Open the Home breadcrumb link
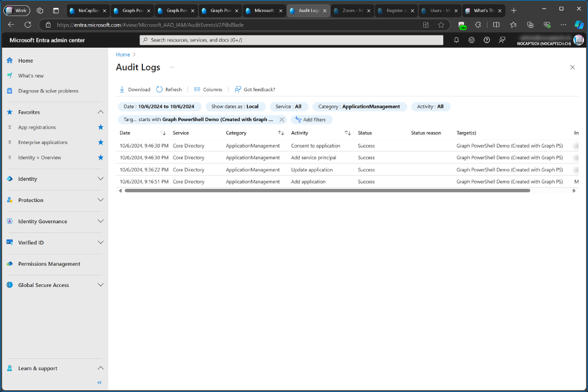The height and width of the screenshot is (392, 588). pyautogui.click(x=122, y=54)
